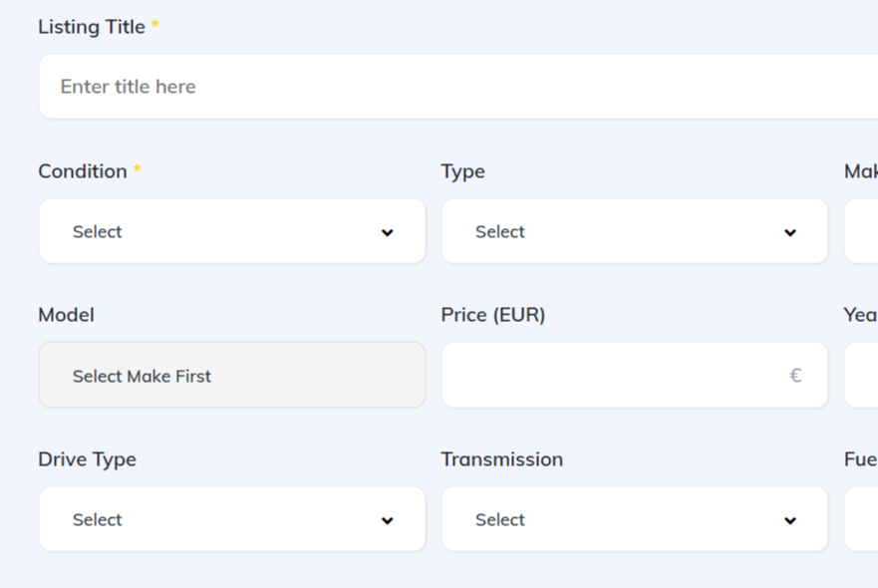Click the chevron arrow in Condition field
The width and height of the screenshot is (878, 588).
tap(388, 233)
